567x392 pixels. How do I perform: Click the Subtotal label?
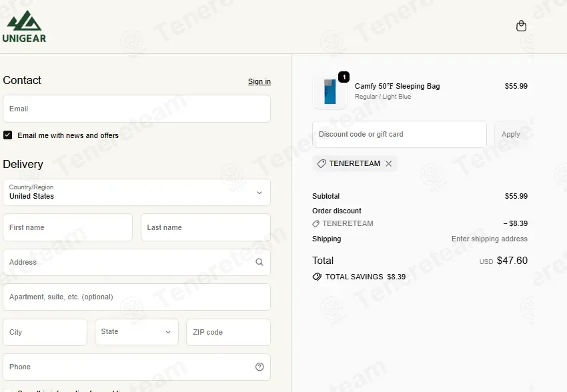(326, 196)
